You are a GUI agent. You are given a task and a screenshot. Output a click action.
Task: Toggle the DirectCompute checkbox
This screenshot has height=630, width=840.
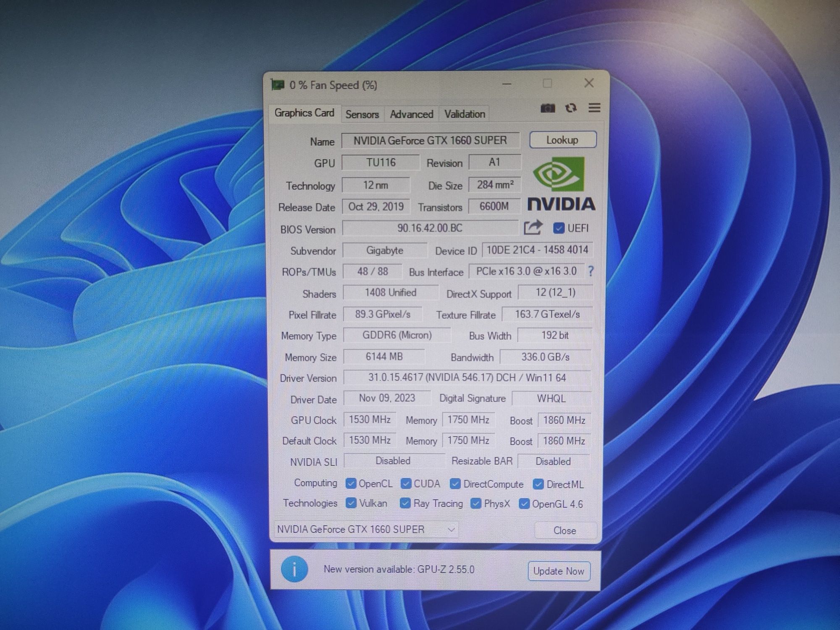tap(455, 484)
